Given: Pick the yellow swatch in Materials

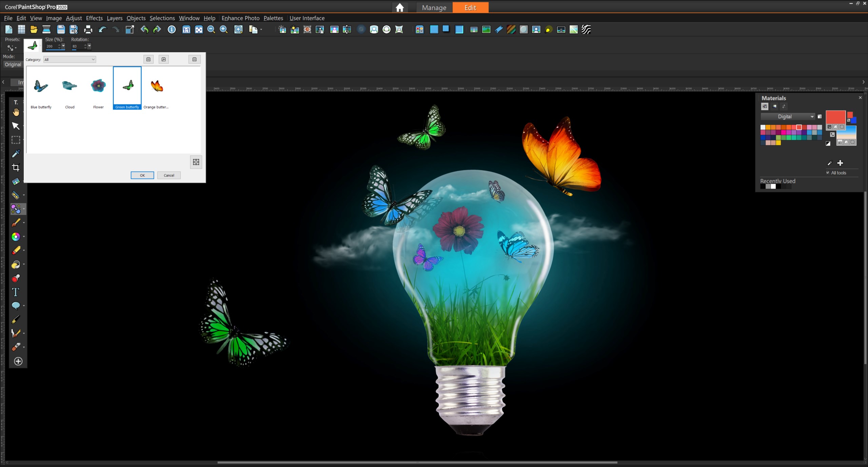Looking at the screenshot, I should (x=778, y=143).
